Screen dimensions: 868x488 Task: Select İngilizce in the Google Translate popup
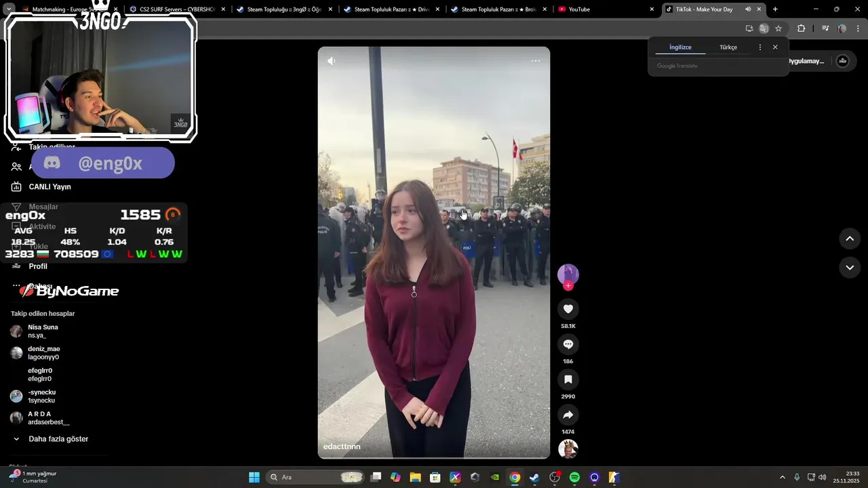680,47
